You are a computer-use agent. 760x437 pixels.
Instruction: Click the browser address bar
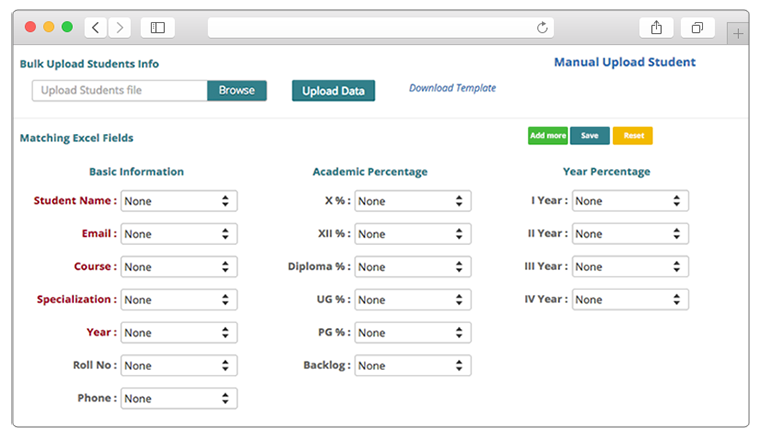pos(380,28)
